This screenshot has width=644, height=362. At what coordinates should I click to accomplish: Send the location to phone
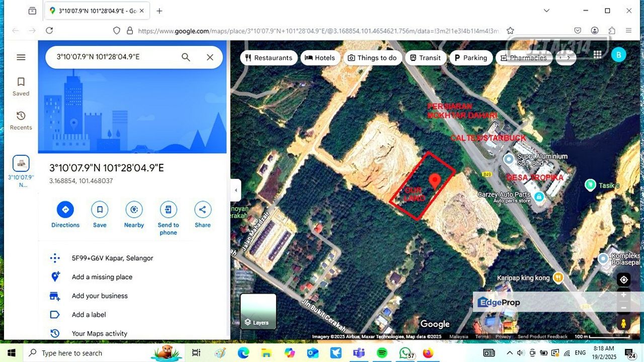click(168, 210)
